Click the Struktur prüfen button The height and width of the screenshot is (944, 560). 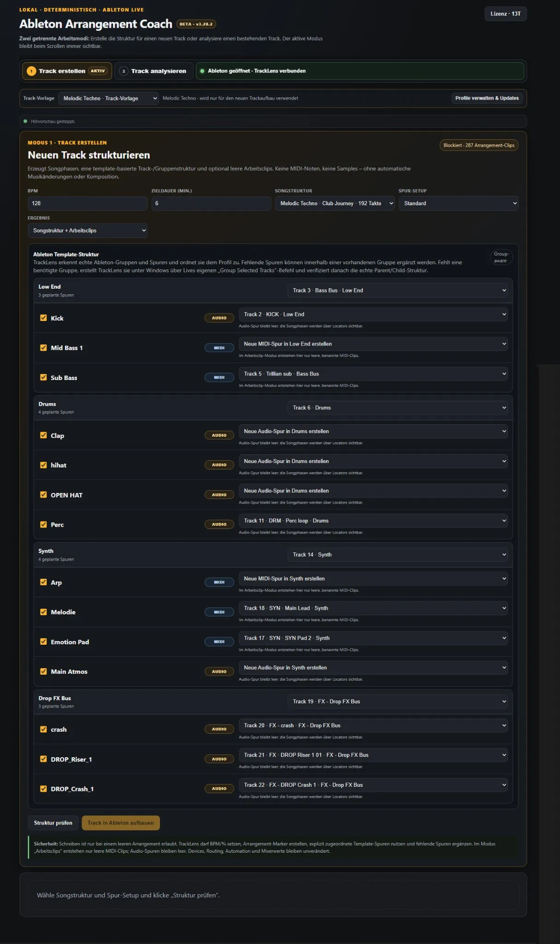(x=53, y=823)
